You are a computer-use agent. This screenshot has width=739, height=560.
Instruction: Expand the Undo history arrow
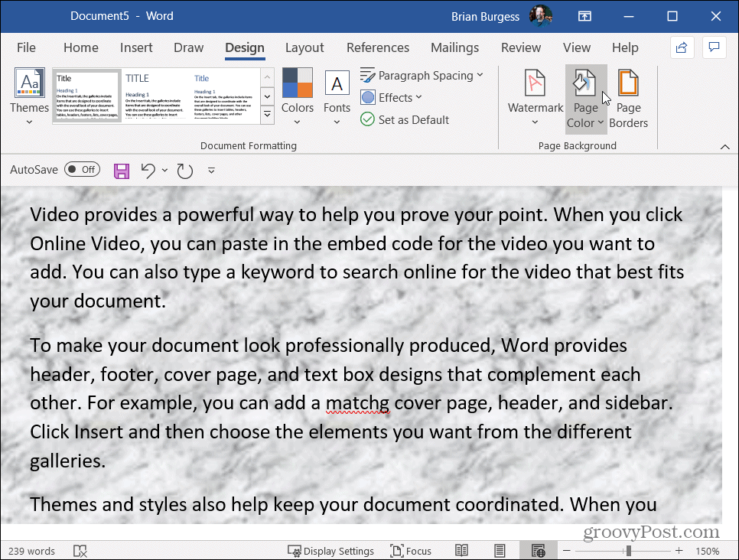(x=164, y=170)
